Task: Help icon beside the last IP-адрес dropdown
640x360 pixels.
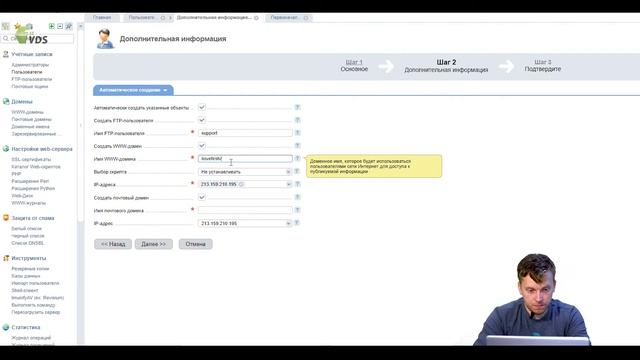Action: pos(298,223)
